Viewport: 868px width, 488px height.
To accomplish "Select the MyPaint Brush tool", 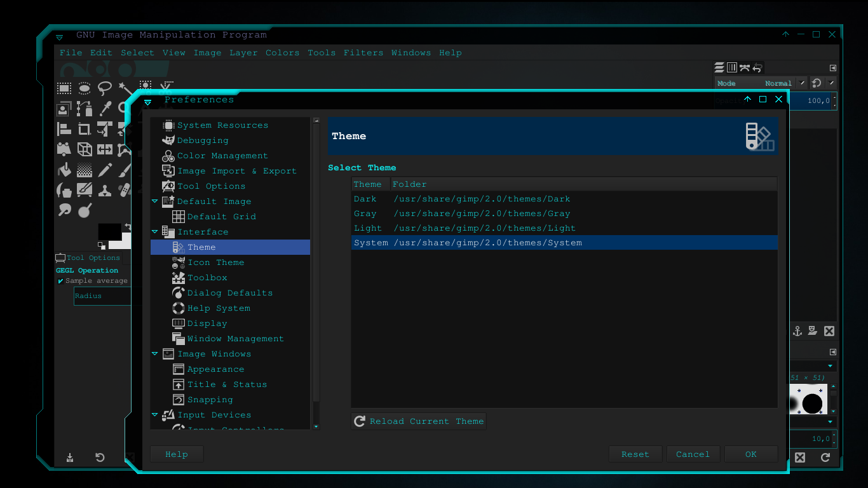I will click(85, 190).
